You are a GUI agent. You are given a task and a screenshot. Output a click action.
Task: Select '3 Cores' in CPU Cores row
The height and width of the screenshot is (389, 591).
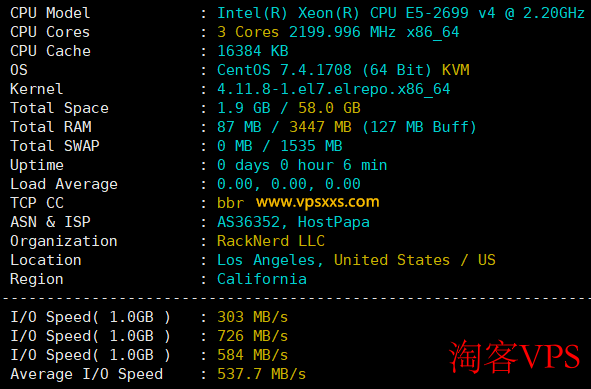(x=248, y=32)
